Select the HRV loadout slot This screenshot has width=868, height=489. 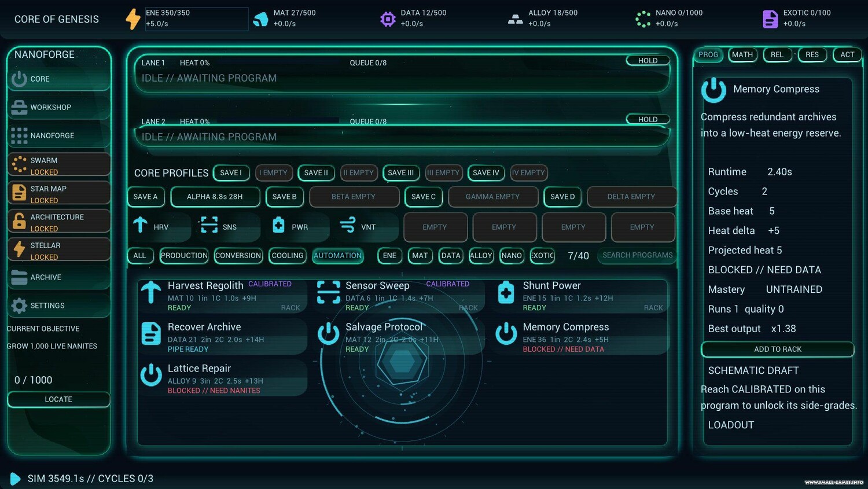click(x=158, y=227)
